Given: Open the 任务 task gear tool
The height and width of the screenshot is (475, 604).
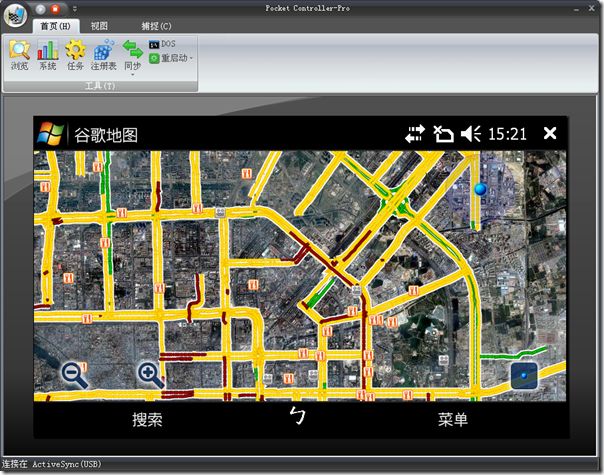Looking at the screenshot, I should pyautogui.click(x=76, y=54).
